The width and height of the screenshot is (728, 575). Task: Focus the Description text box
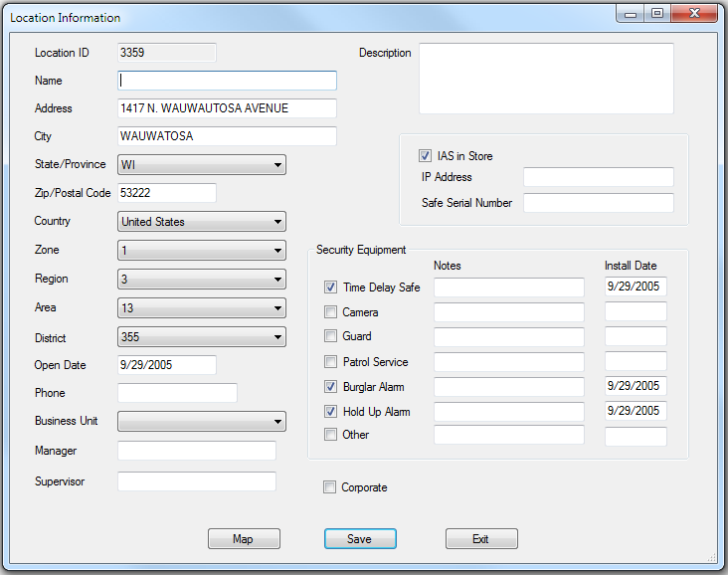pos(546,79)
